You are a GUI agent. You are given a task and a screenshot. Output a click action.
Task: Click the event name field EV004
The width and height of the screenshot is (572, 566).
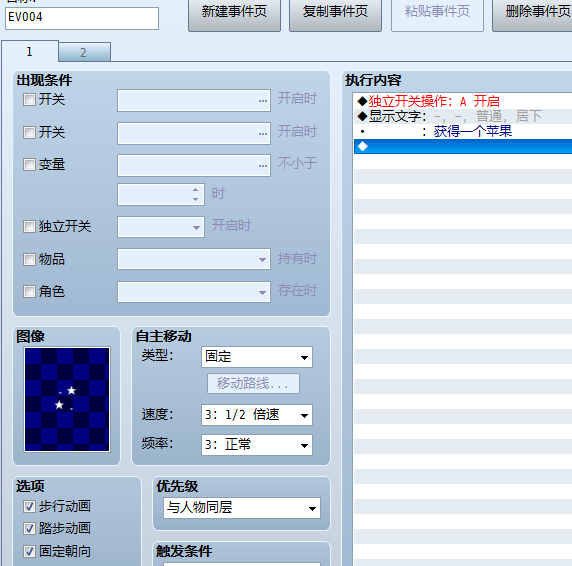[x=82, y=18]
